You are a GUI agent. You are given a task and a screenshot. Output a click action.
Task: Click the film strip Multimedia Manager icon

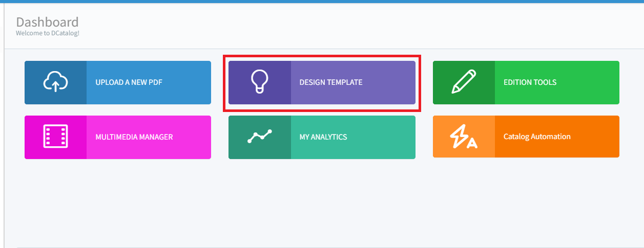pos(56,137)
